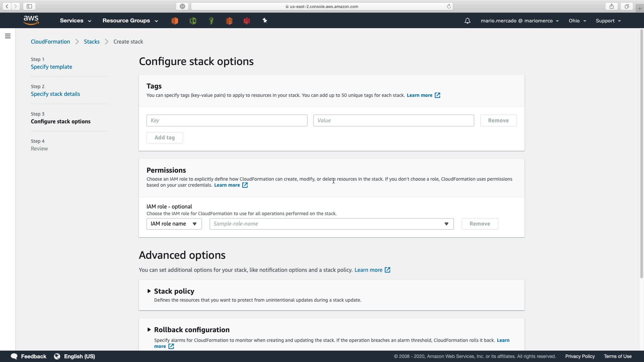
Task: Click the tag Key input field
Action: click(227, 121)
